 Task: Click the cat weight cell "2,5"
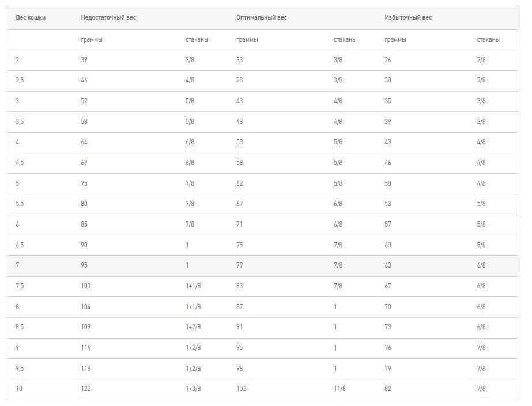tap(20, 80)
